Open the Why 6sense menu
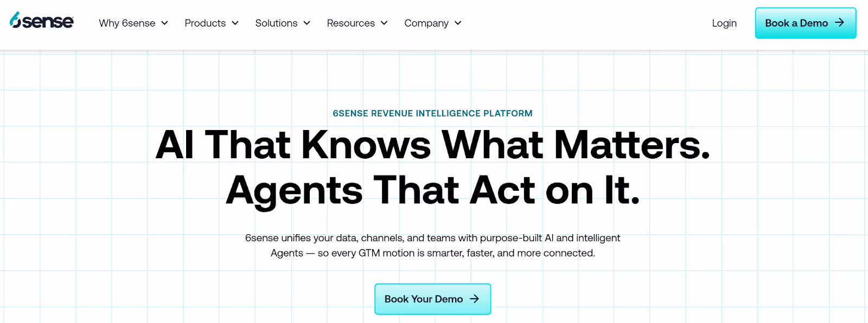Screen dimensions: 868x323 click(x=133, y=23)
